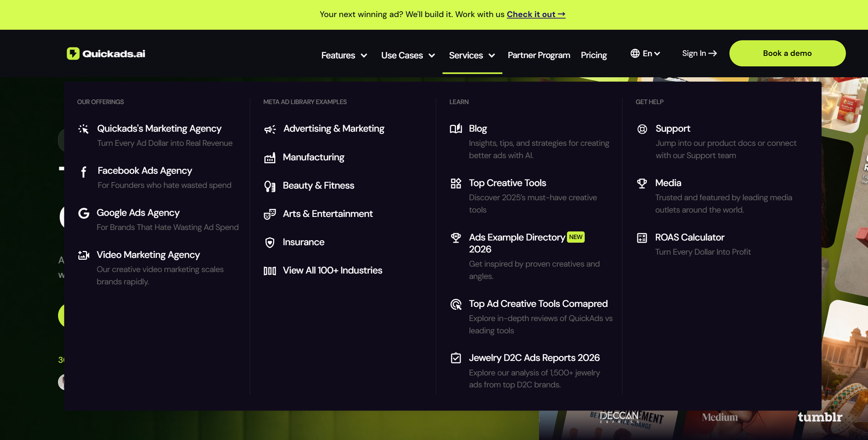Click the calculator icon beside ROAS Calculator
This screenshot has height=440, width=868.
click(x=642, y=238)
